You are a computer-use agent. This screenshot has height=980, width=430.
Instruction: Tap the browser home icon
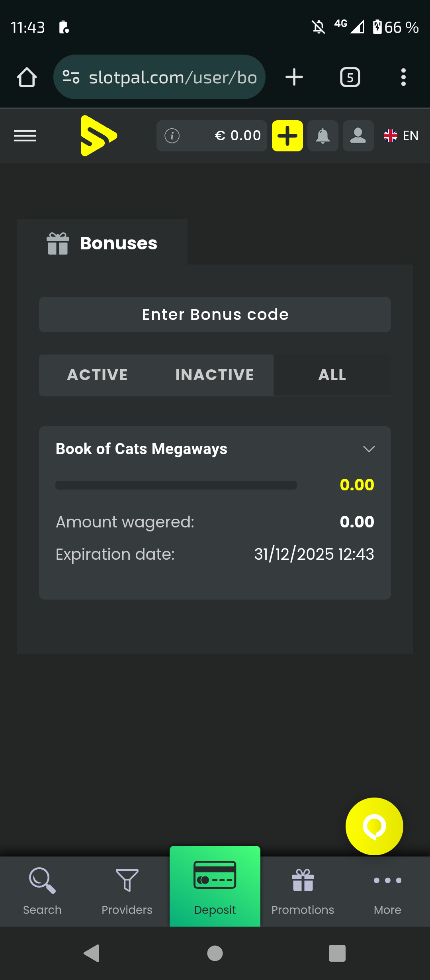point(27,77)
